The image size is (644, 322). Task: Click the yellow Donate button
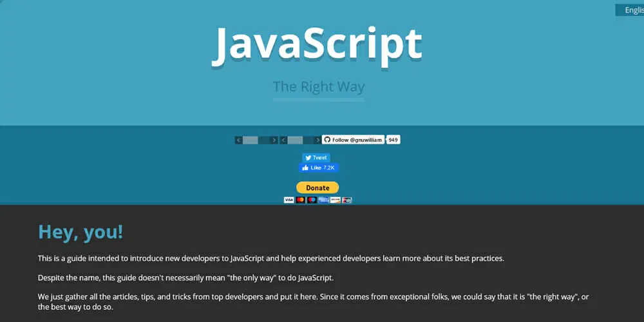pyautogui.click(x=317, y=187)
